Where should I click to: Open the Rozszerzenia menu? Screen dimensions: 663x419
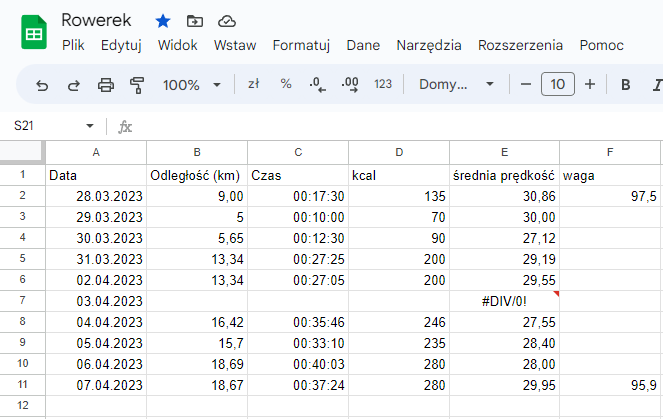click(520, 45)
